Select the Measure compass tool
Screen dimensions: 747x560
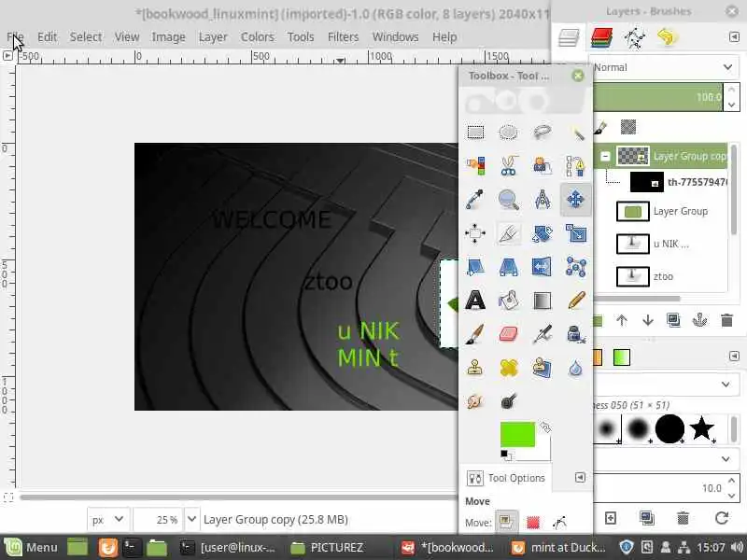[543, 200]
